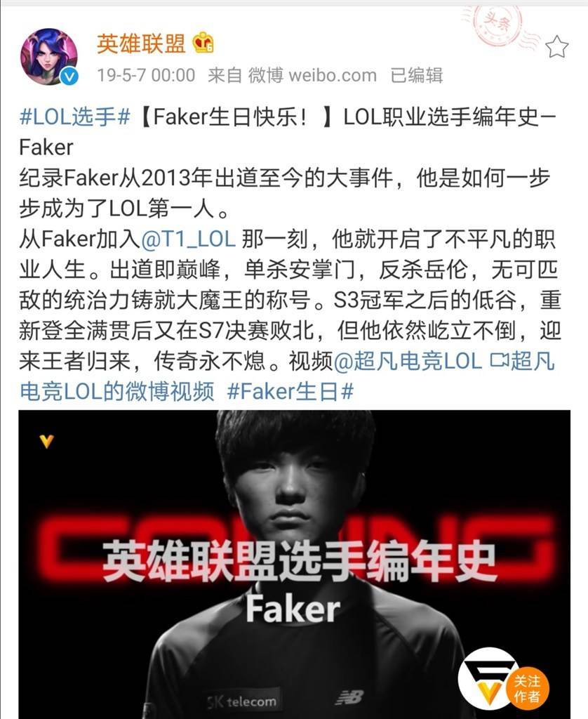Open the #LOL选手# hashtag
This screenshot has width=588, height=719.
click(75, 117)
